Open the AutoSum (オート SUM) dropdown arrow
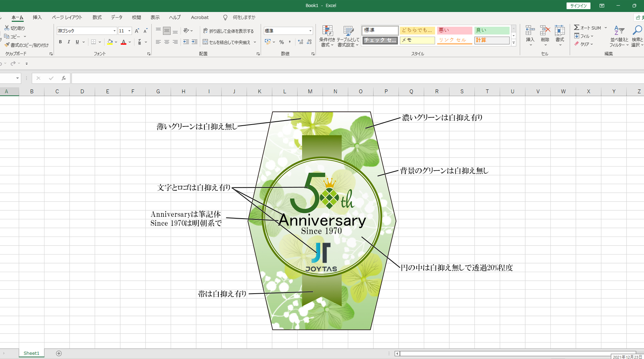This screenshot has height=359, width=644. pyautogui.click(x=606, y=28)
